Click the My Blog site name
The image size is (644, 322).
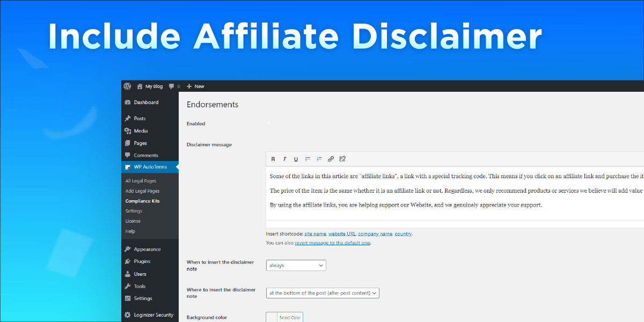154,86
